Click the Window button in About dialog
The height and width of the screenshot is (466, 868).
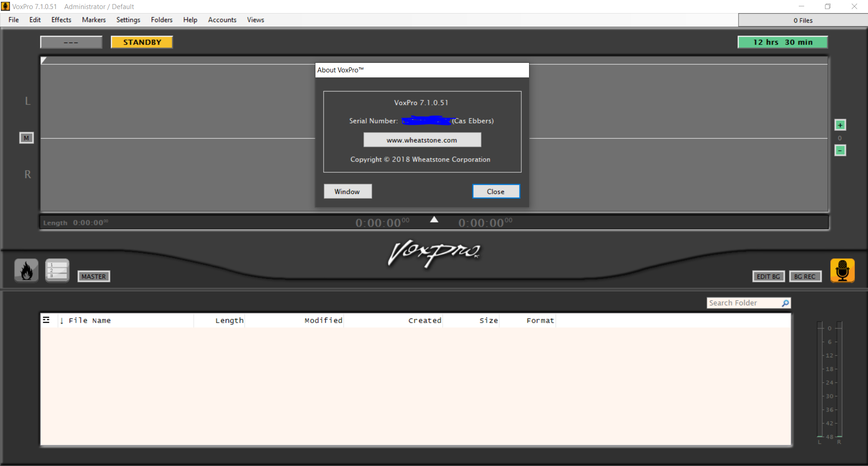[348, 191]
